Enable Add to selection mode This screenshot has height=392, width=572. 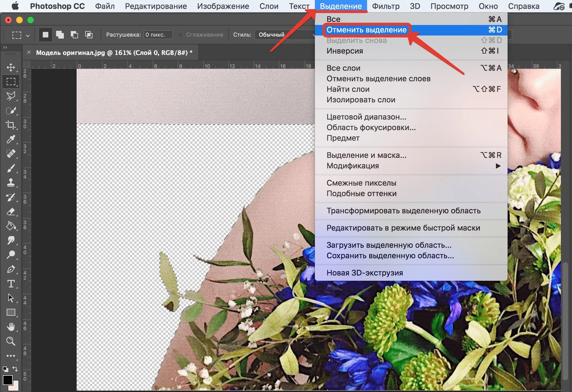(60, 35)
